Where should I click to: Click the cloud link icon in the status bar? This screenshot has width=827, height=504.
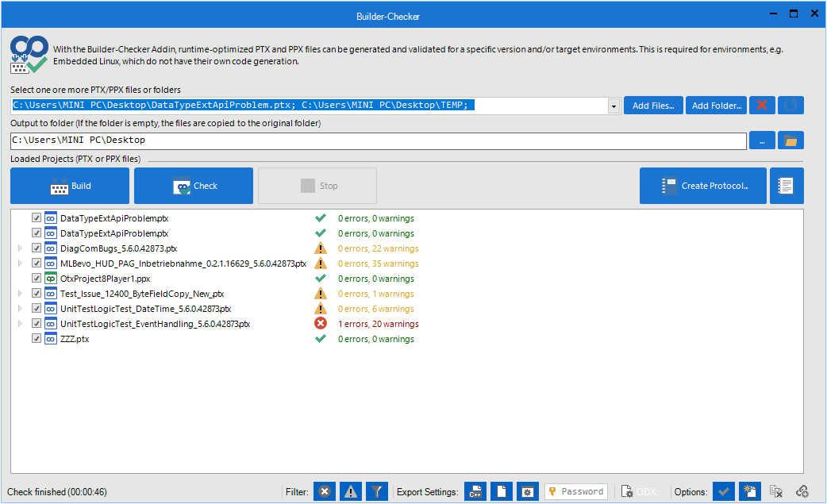[802, 491]
